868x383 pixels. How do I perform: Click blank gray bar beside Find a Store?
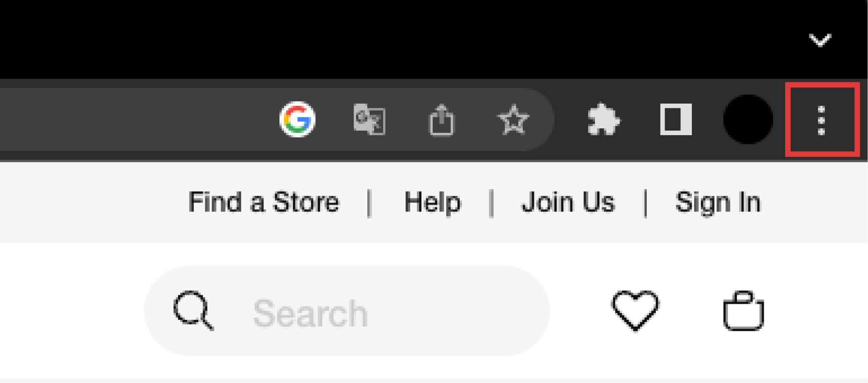click(91, 202)
